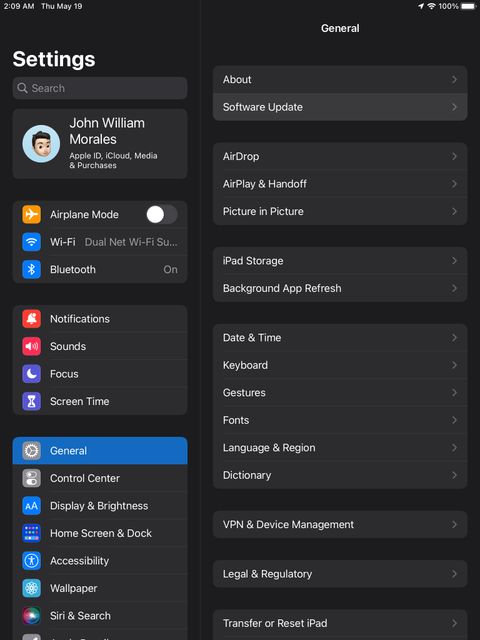The height and width of the screenshot is (640, 480).
Task: Open Language & Region settings
Action: pos(340,448)
